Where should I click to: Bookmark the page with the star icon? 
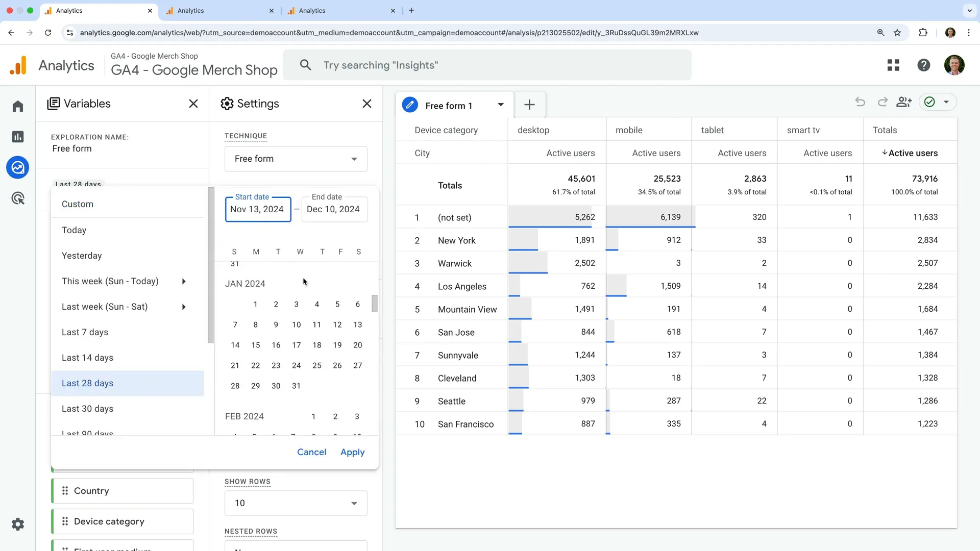[x=897, y=32]
